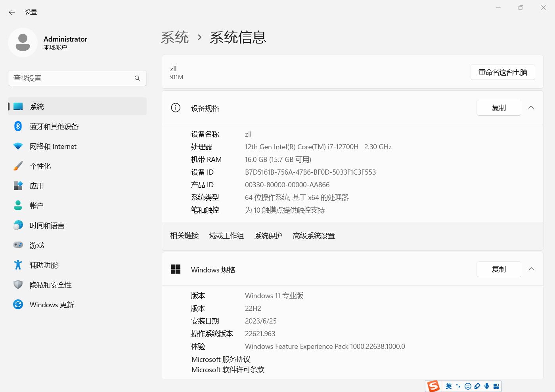Image resolution: width=555 pixels, height=392 pixels.
Task: Toggle Sogou punctuation mode
Action: click(x=458, y=386)
